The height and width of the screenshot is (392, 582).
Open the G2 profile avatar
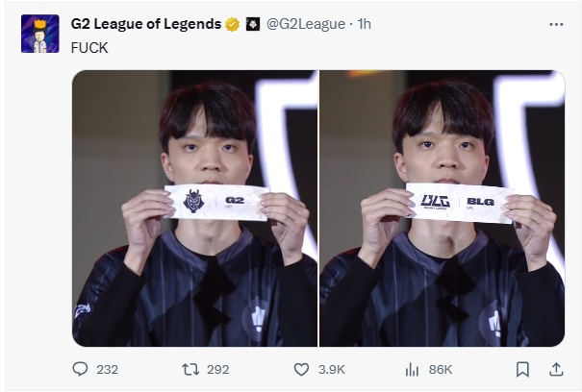pos(39,34)
